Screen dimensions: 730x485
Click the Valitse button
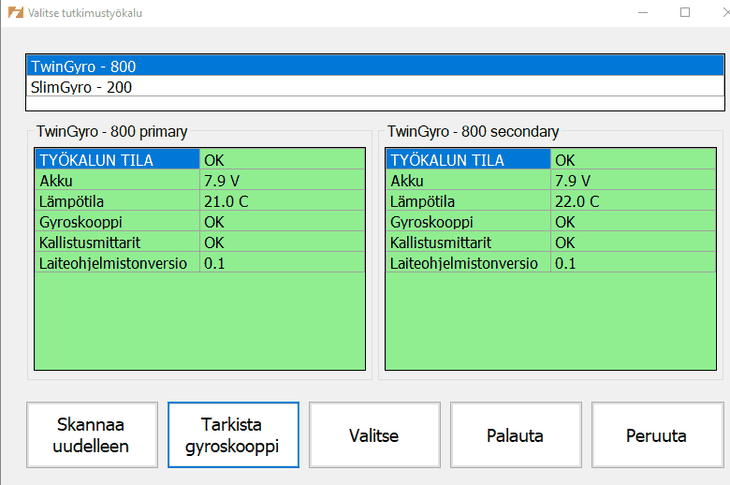374,435
